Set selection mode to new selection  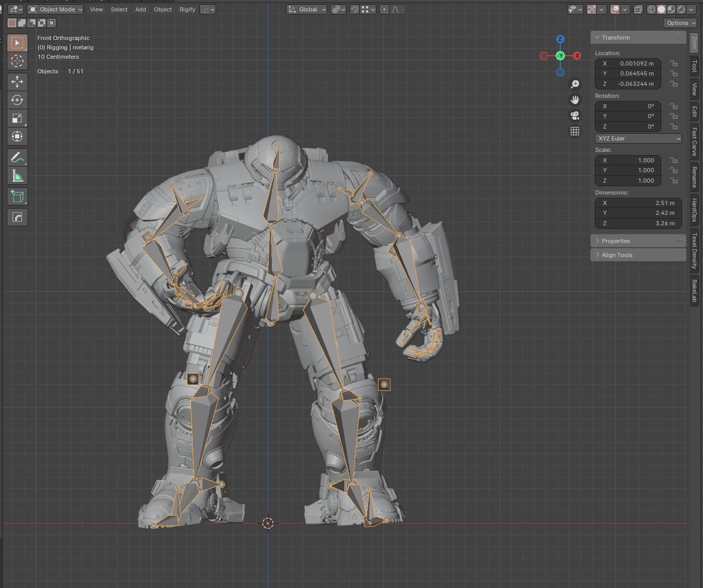pyautogui.click(x=12, y=23)
